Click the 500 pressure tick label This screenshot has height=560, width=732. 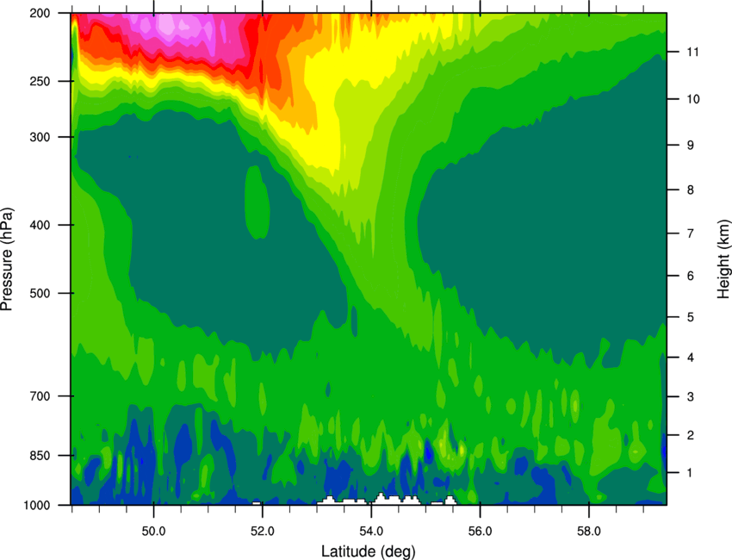40,293
